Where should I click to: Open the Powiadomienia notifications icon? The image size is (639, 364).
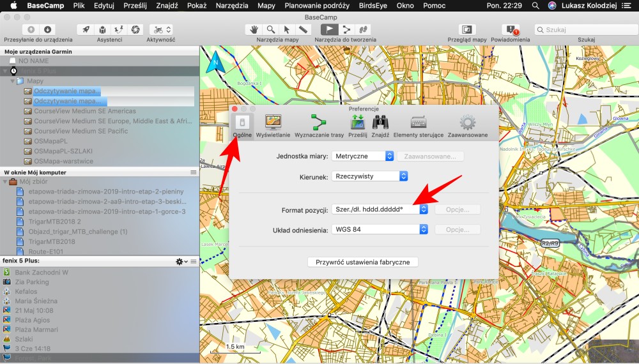click(511, 29)
